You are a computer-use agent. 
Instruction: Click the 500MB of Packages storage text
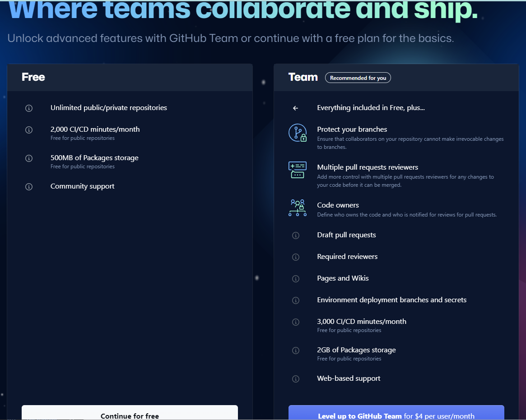pos(94,158)
